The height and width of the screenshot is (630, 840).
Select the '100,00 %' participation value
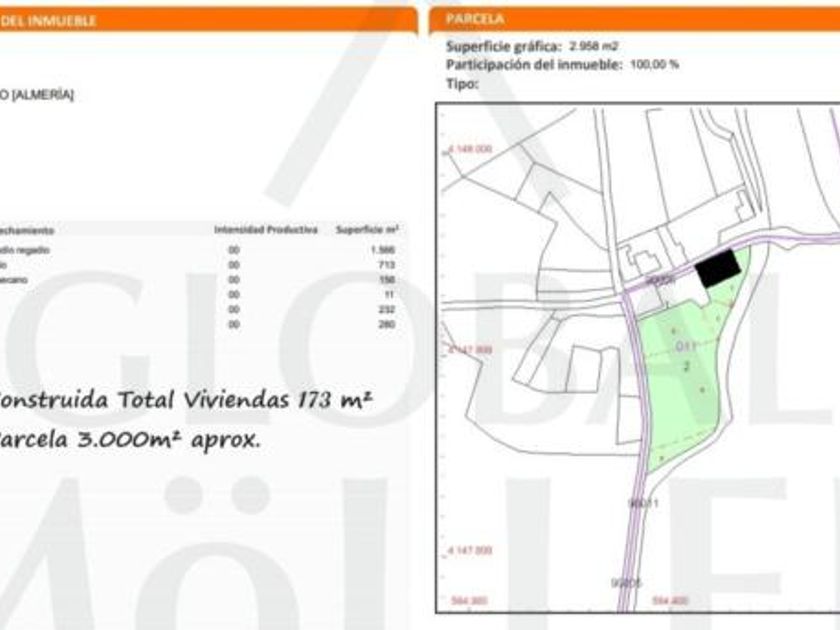click(x=655, y=65)
